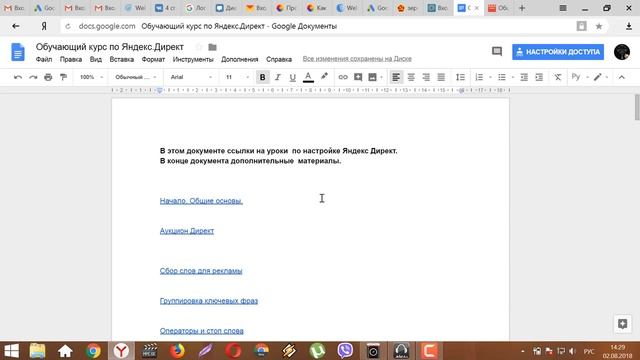
Task: Open the Arial font dropdown
Action: pyautogui.click(x=191, y=77)
